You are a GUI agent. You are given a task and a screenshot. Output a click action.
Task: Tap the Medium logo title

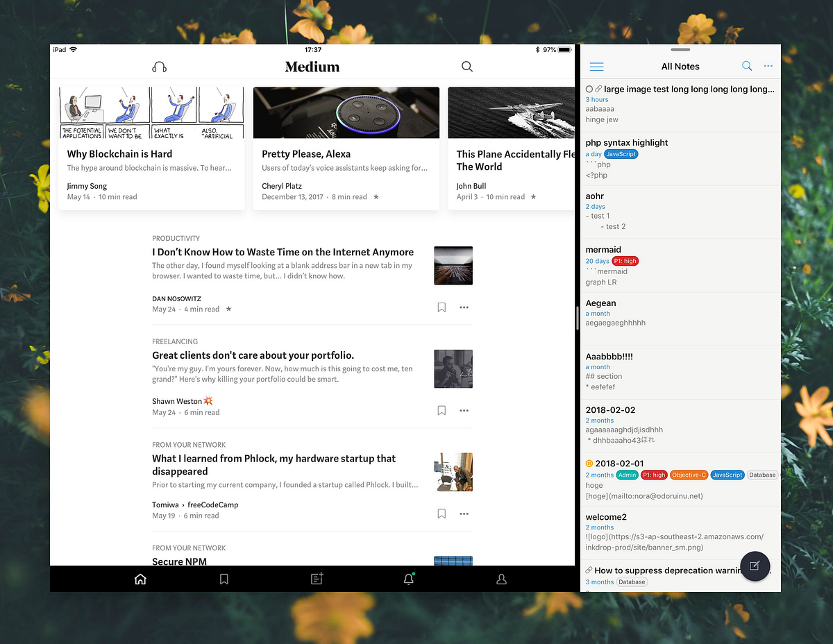point(312,67)
